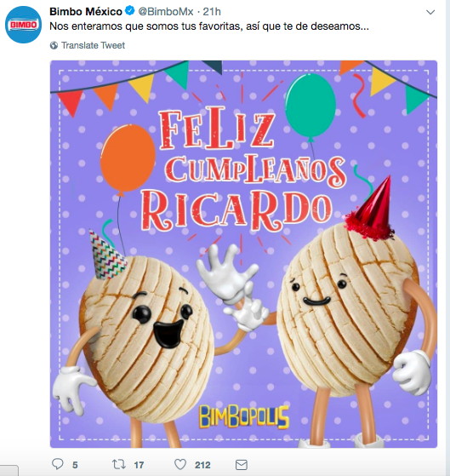
Task: Open the birthday image attachment
Action: click(243, 254)
